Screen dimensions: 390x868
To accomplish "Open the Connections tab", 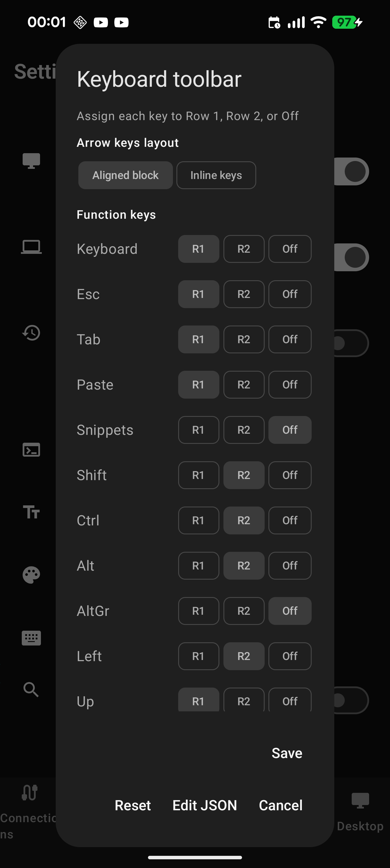I will (x=29, y=809).
